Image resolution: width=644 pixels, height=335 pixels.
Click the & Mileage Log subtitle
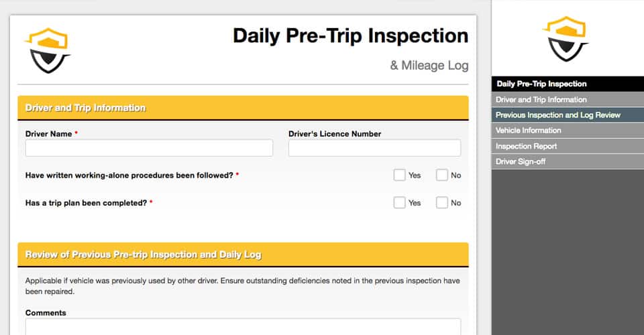coord(429,66)
